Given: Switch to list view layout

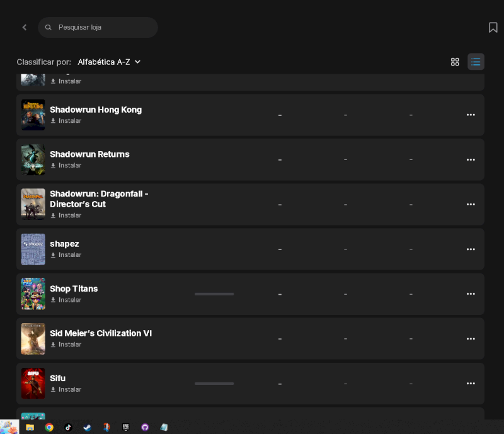Looking at the screenshot, I should [x=476, y=62].
